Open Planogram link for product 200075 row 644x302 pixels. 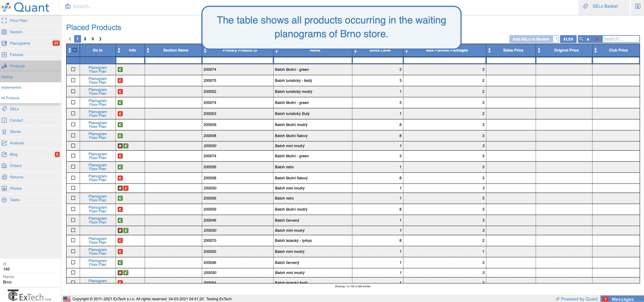pos(98,79)
